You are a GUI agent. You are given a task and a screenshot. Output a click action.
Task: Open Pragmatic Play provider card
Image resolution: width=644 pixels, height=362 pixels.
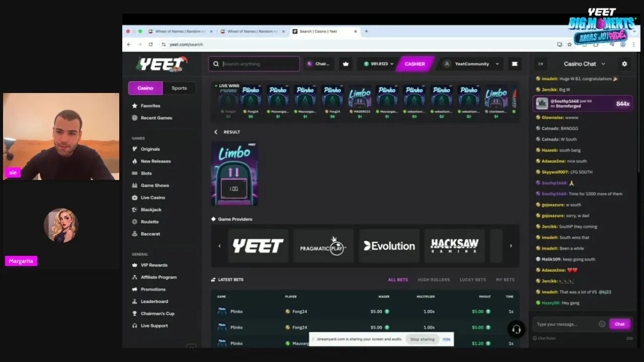click(x=323, y=246)
